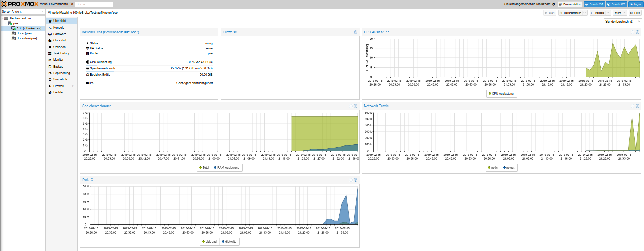Open the Hardware section
Viewport: 644px width, 251px height.
click(62, 34)
